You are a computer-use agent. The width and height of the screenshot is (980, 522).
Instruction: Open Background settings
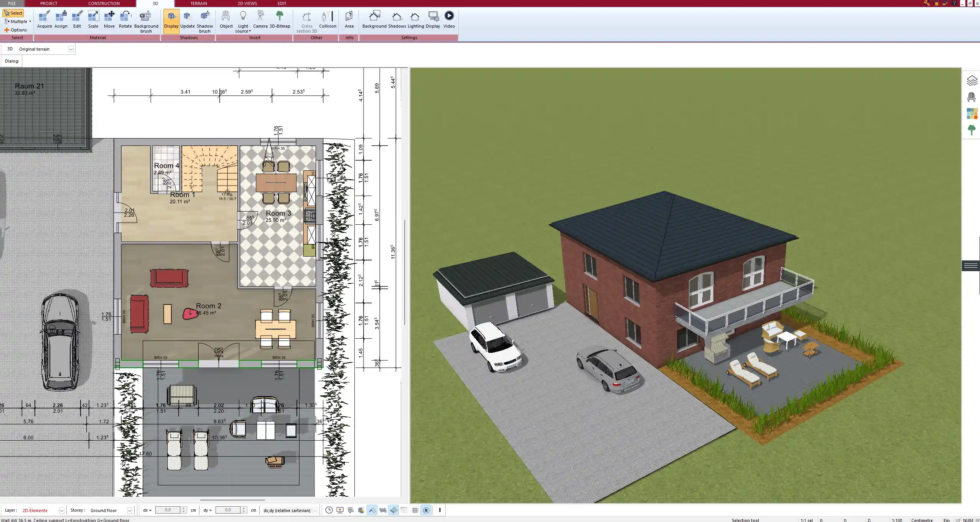click(374, 20)
